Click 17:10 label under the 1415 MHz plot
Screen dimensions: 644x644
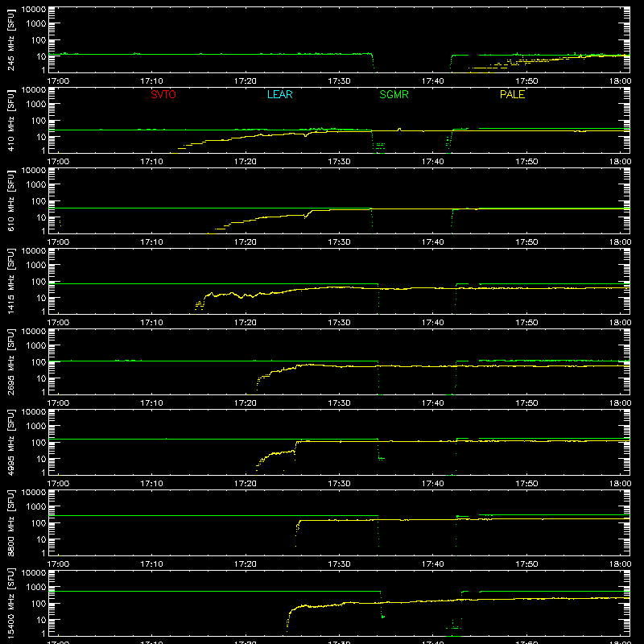pyautogui.click(x=151, y=323)
